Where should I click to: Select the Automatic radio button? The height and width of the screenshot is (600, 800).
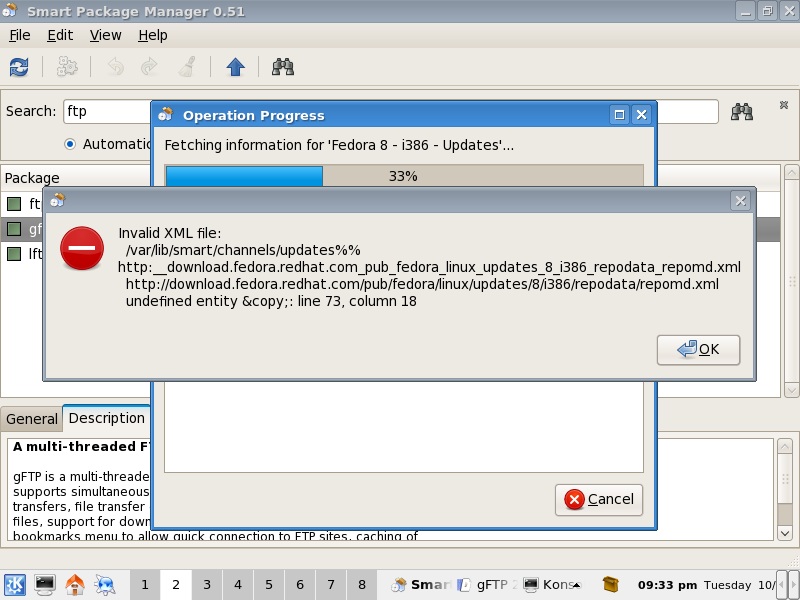[70, 144]
